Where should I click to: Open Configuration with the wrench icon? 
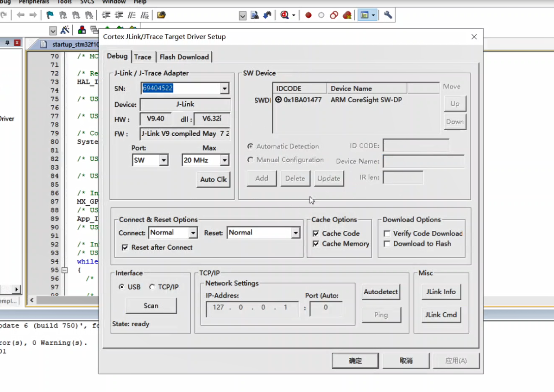388,15
